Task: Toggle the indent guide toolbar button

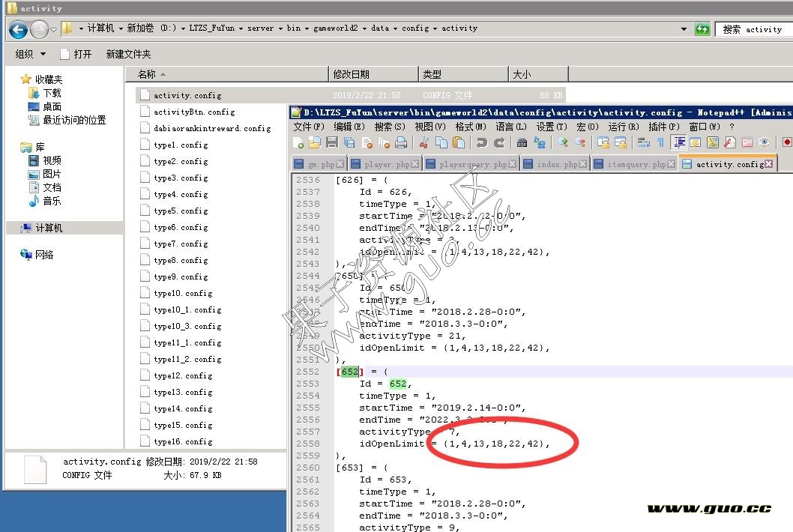Action: [x=679, y=143]
